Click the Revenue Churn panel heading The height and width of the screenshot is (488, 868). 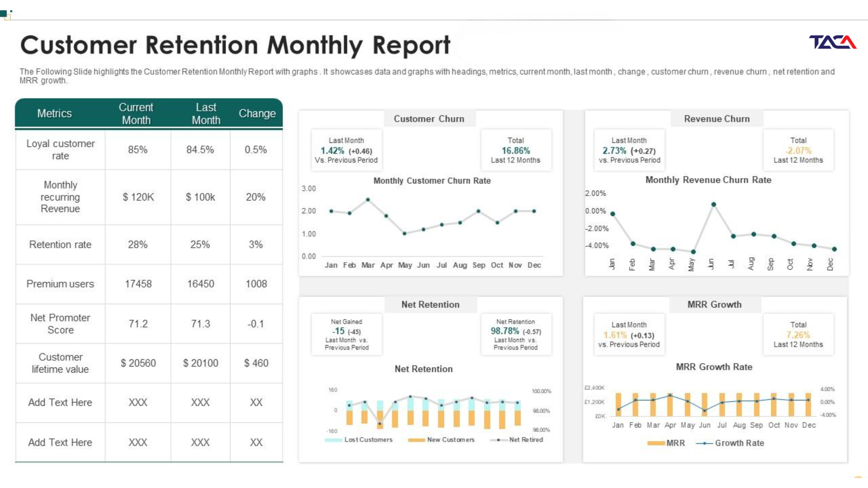pos(717,119)
